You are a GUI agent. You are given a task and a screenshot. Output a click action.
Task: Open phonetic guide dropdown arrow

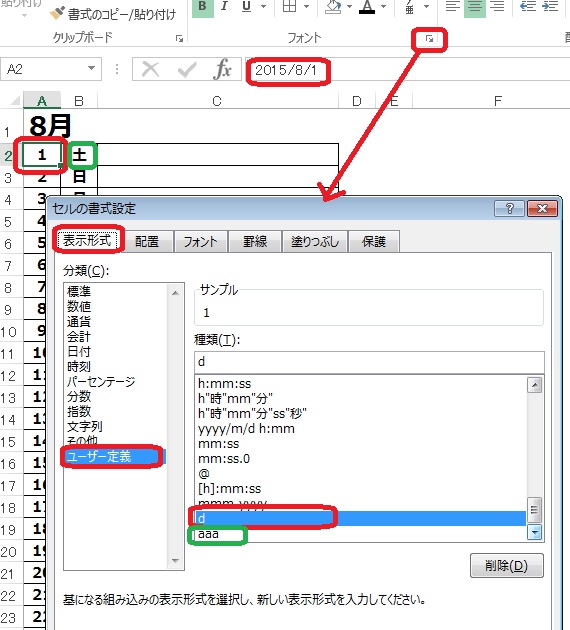(427, 7)
